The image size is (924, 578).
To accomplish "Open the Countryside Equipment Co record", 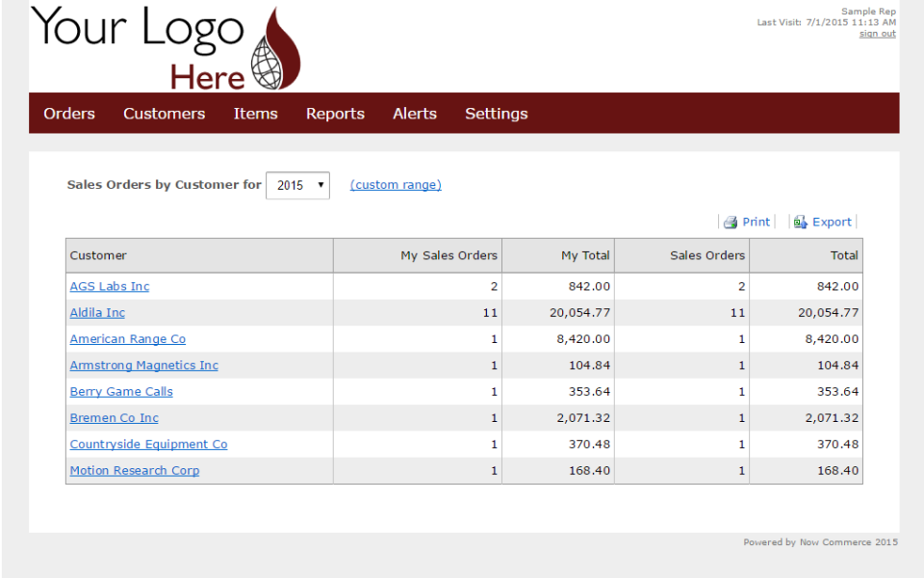I will point(148,444).
